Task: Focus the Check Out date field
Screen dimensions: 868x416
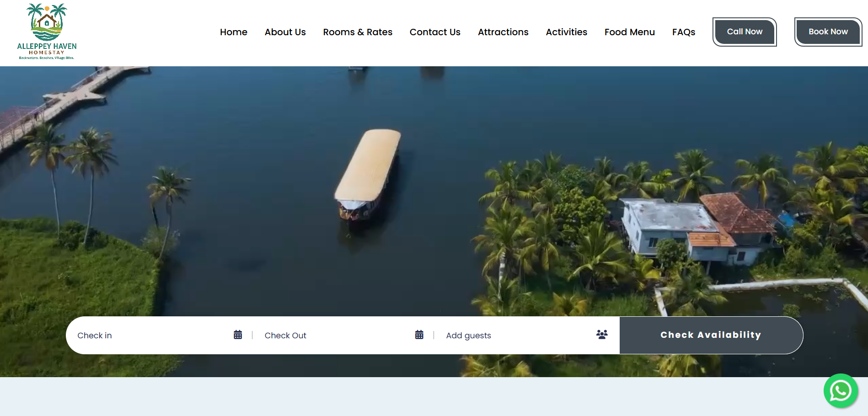Action: [334, 336]
